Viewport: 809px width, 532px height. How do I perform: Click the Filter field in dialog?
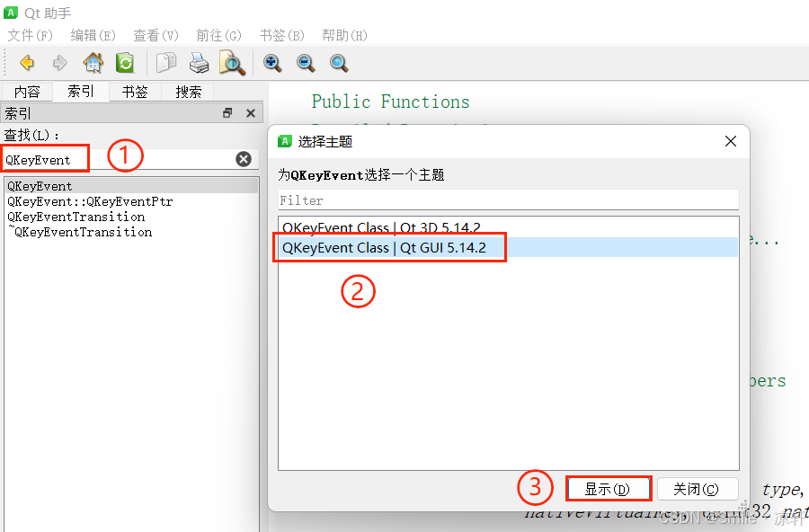coord(508,200)
